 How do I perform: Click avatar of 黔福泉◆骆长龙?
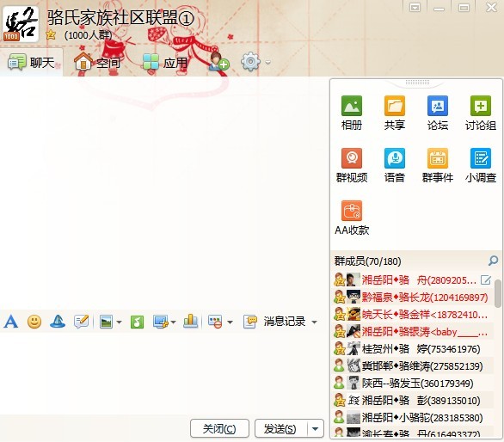(x=353, y=297)
